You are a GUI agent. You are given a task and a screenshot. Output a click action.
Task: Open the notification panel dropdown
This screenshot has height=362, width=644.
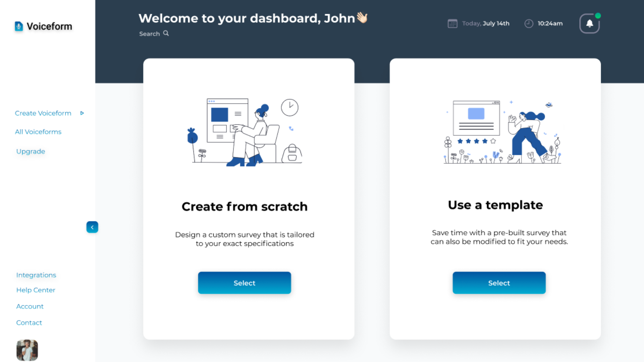(590, 23)
